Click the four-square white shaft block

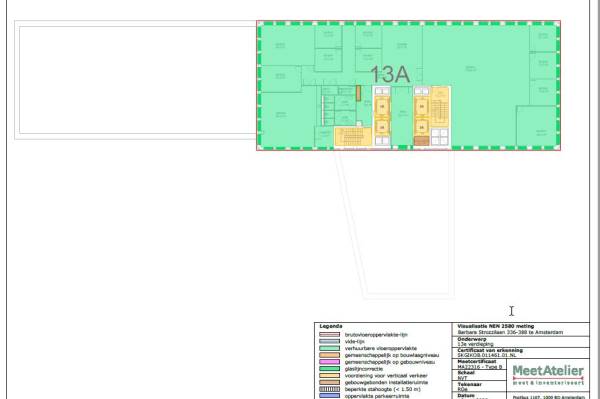(x=439, y=137)
